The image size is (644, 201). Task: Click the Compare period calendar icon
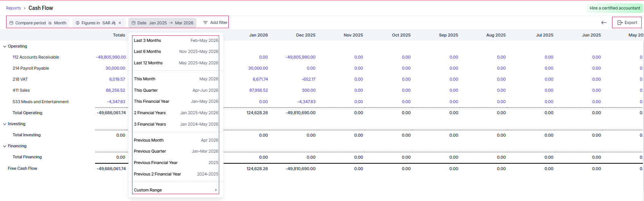pyautogui.click(x=11, y=23)
